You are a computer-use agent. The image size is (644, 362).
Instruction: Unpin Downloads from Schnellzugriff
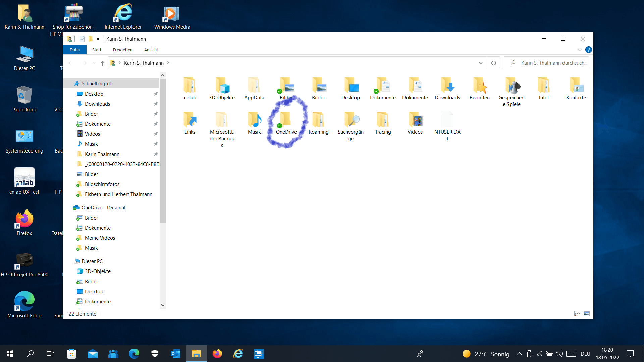pos(156,104)
